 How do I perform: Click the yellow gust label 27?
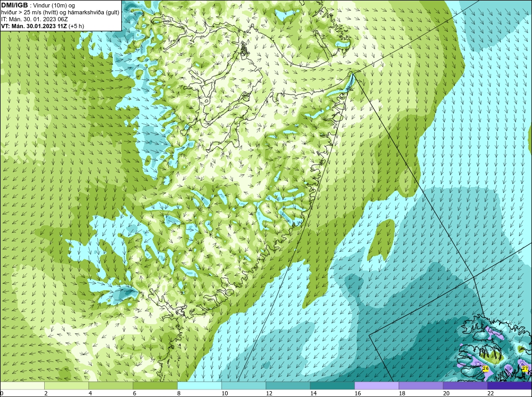pos(525,368)
